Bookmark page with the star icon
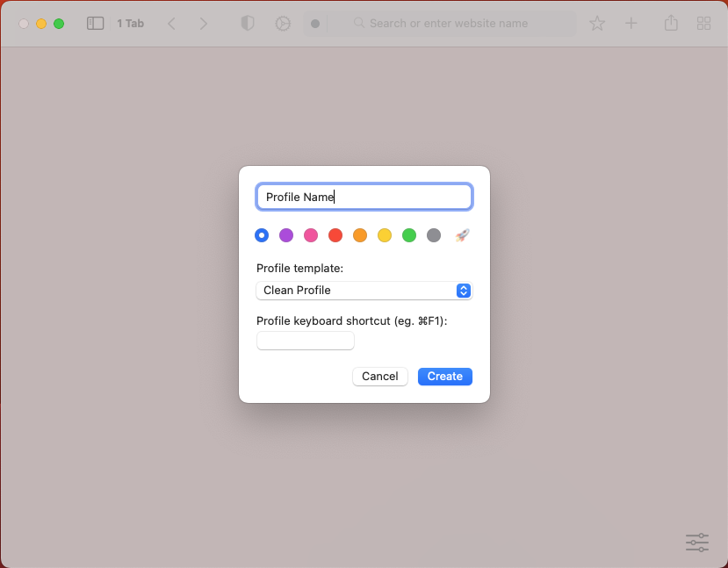 597,24
